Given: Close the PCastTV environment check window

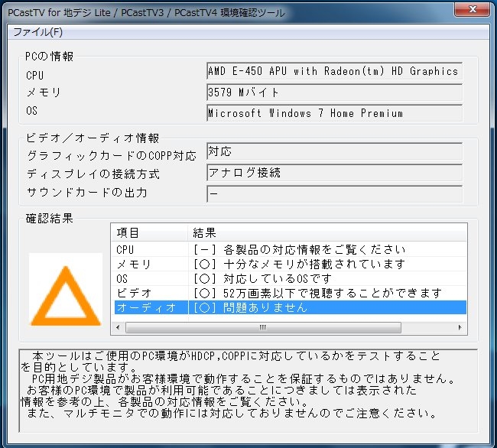Looking at the screenshot, I should click(x=472, y=9).
